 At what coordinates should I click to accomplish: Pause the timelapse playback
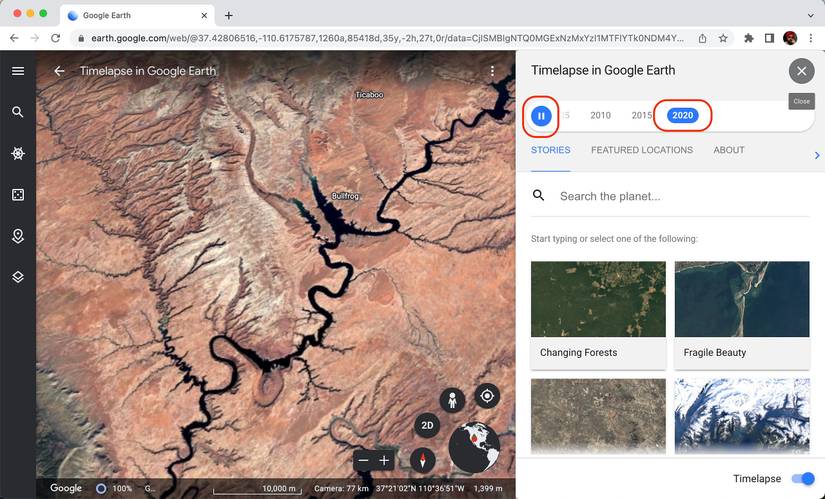pyautogui.click(x=541, y=116)
